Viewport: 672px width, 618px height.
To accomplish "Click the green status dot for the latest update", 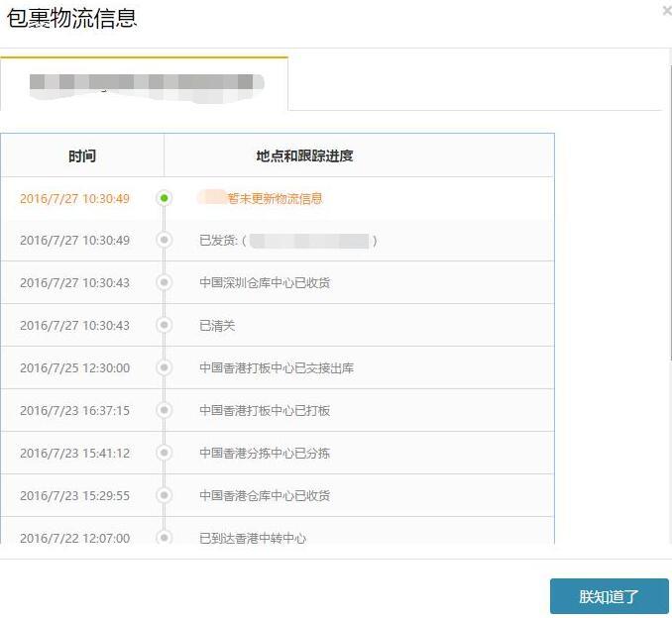I will pos(165,198).
